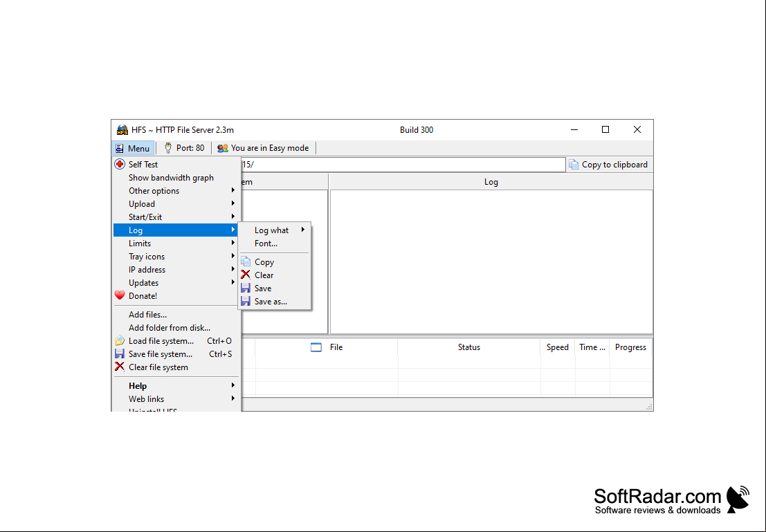The height and width of the screenshot is (532, 766).
Task: Choose Load file system... entry
Action: pos(176,341)
